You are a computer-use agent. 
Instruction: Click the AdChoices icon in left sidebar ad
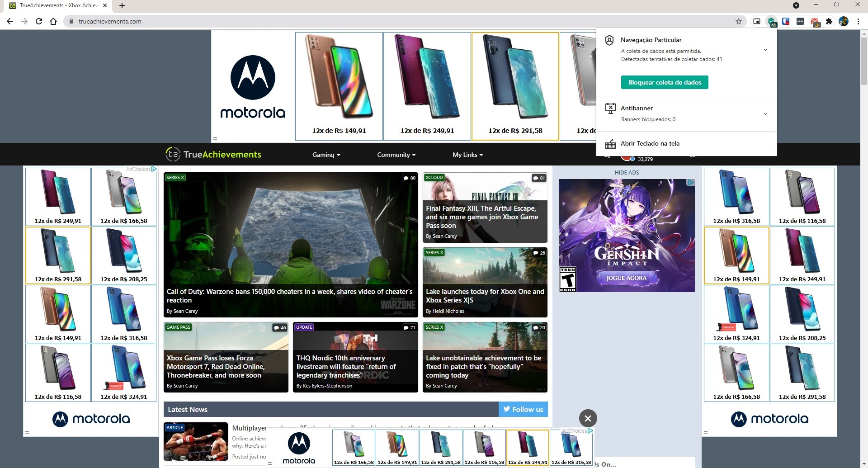(154, 169)
